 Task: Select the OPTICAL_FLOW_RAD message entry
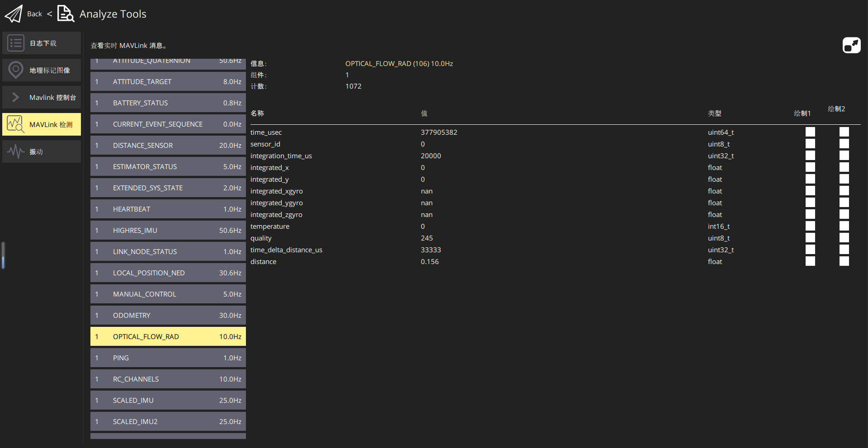click(x=168, y=336)
